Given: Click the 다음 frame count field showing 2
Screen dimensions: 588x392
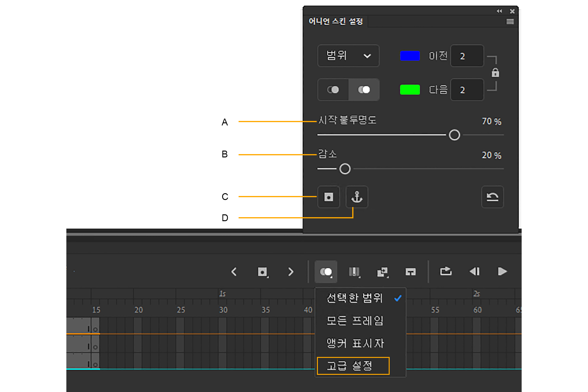Looking at the screenshot, I should click(467, 90).
